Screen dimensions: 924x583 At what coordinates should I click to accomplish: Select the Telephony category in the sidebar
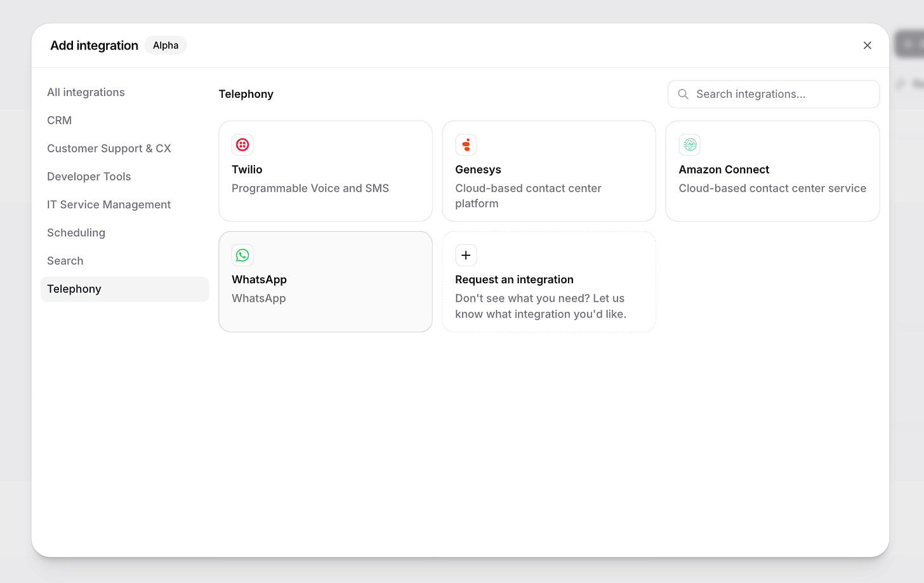click(125, 289)
